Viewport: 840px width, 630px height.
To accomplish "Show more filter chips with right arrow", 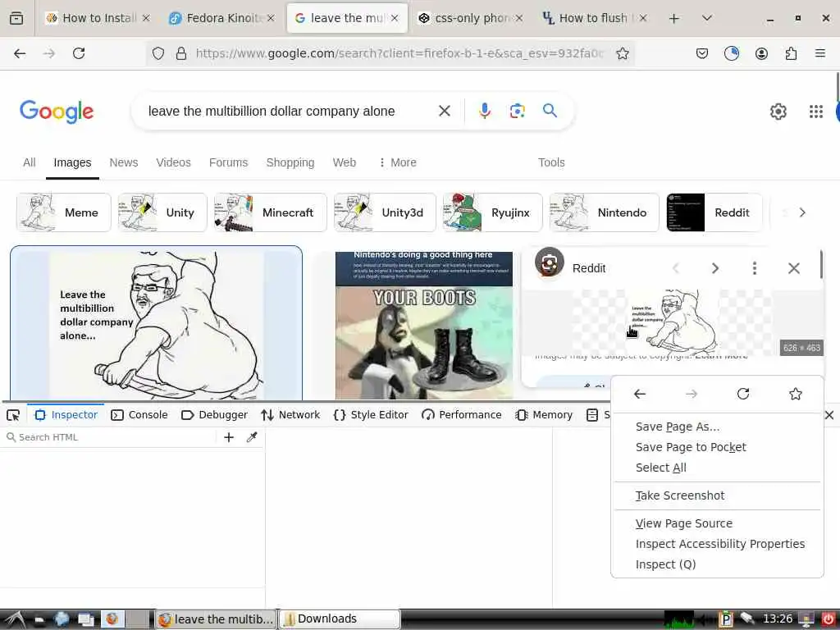I will (802, 212).
